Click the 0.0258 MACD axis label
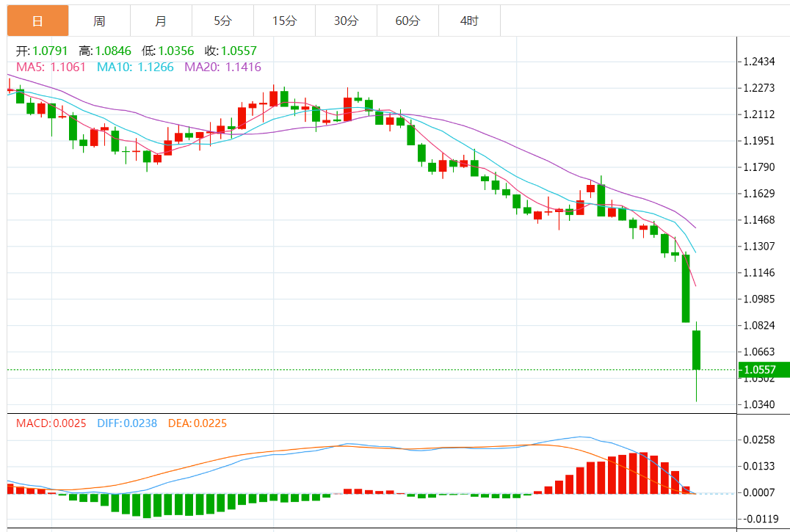The height and width of the screenshot is (532, 790). coord(758,440)
